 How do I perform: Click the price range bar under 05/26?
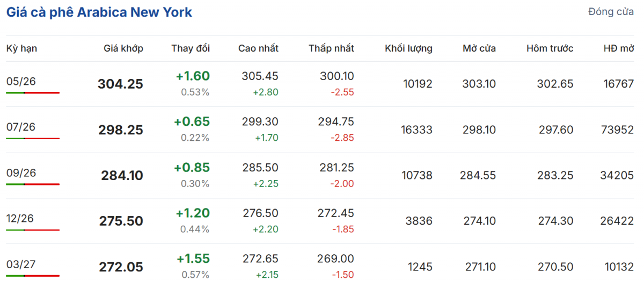coord(33,93)
